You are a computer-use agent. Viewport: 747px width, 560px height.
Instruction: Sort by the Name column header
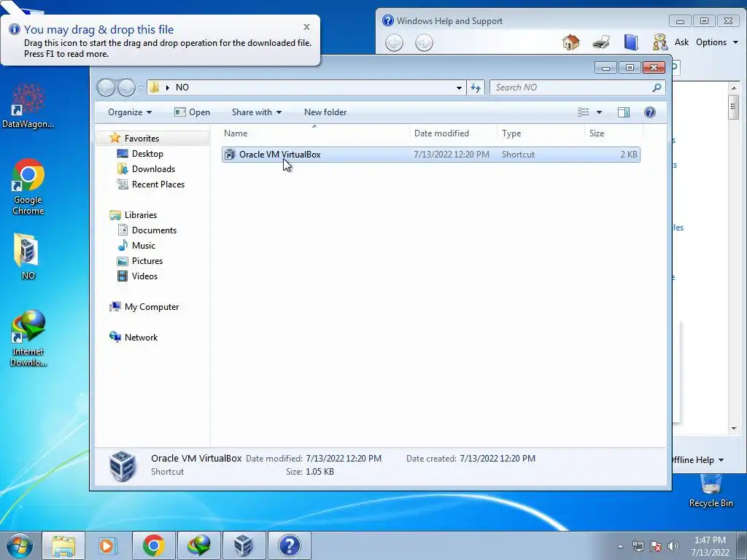coord(314,133)
